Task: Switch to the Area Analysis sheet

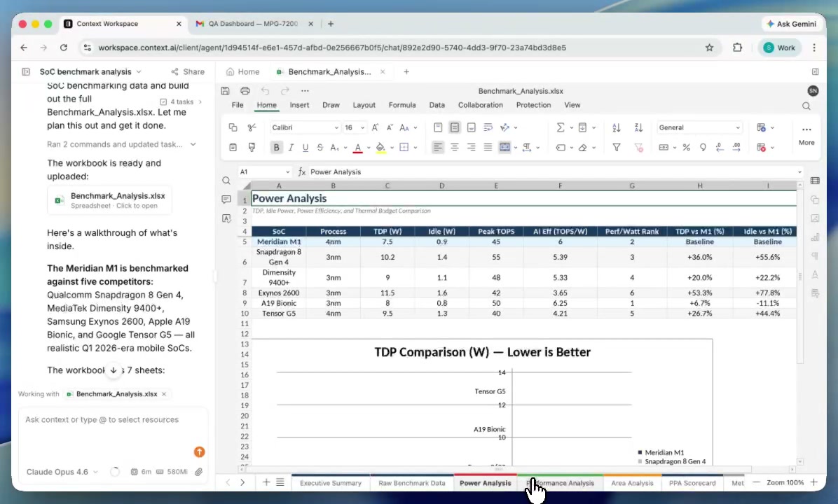Action: (632, 483)
